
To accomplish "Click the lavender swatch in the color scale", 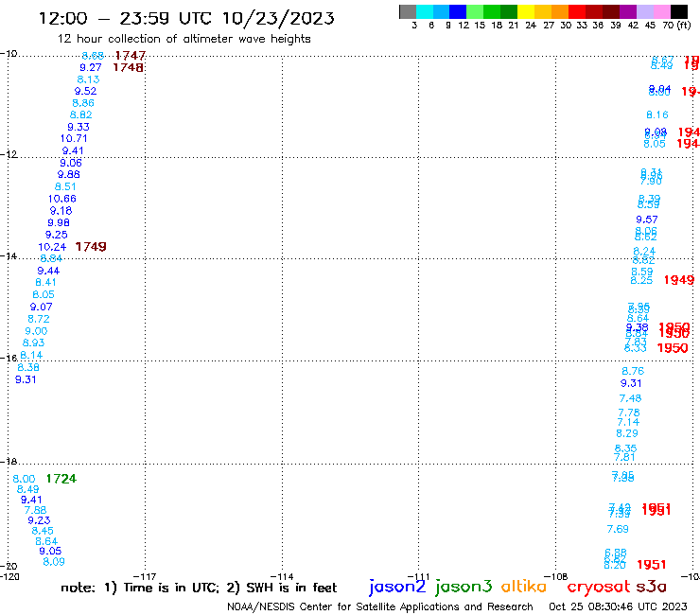I will pos(644,11).
